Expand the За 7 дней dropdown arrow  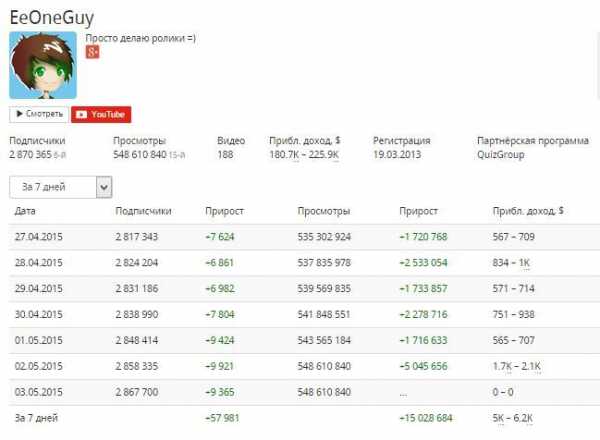104,187
